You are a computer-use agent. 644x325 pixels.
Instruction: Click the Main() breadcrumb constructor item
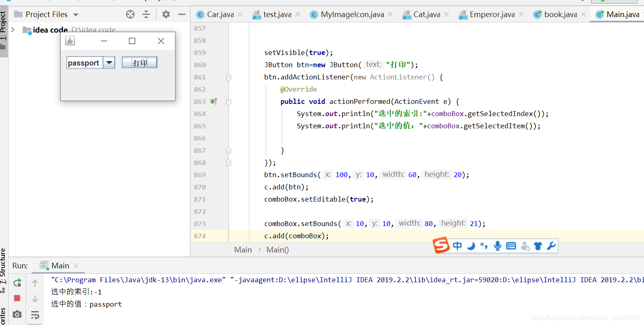coord(278,250)
